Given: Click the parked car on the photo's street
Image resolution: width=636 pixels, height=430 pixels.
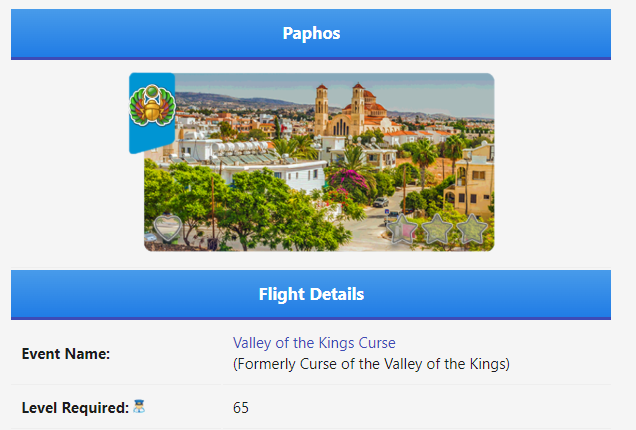Looking at the screenshot, I should point(380,202).
